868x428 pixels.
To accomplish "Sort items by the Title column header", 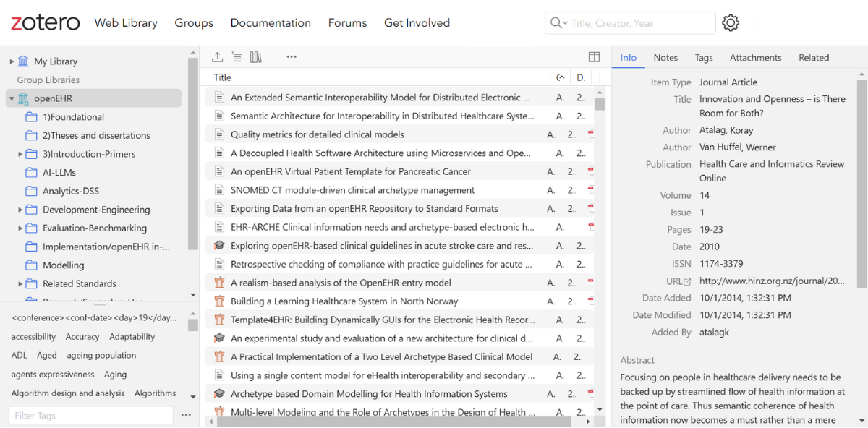I will [x=223, y=77].
